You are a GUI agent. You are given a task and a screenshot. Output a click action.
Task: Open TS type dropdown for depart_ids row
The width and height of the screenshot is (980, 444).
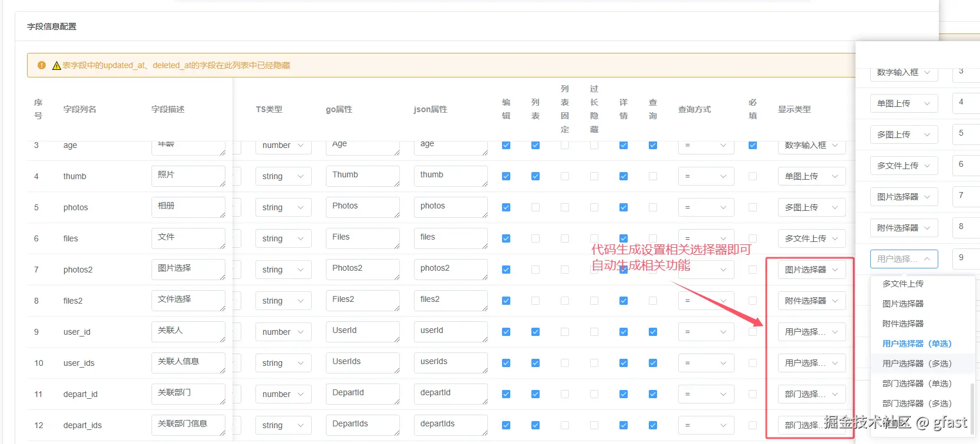coord(283,425)
